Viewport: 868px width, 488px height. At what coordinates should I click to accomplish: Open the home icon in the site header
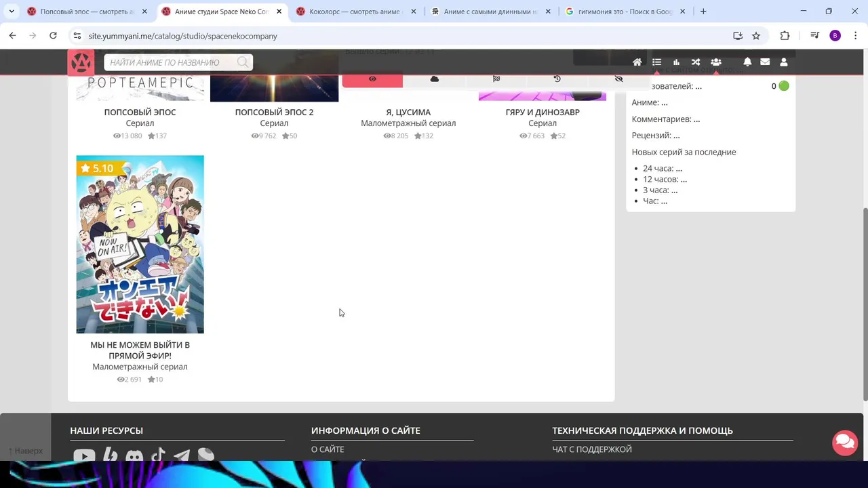(x=637, y=62)
